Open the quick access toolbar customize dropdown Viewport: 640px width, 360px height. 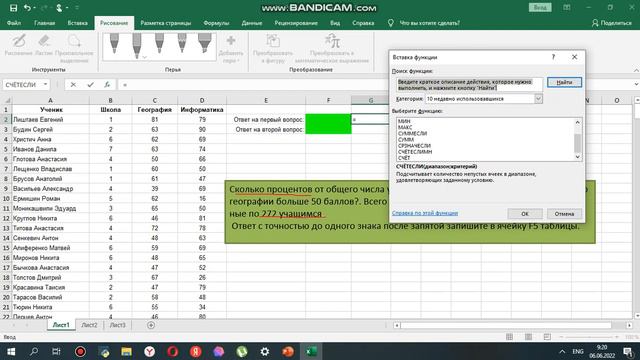[77, 7]
